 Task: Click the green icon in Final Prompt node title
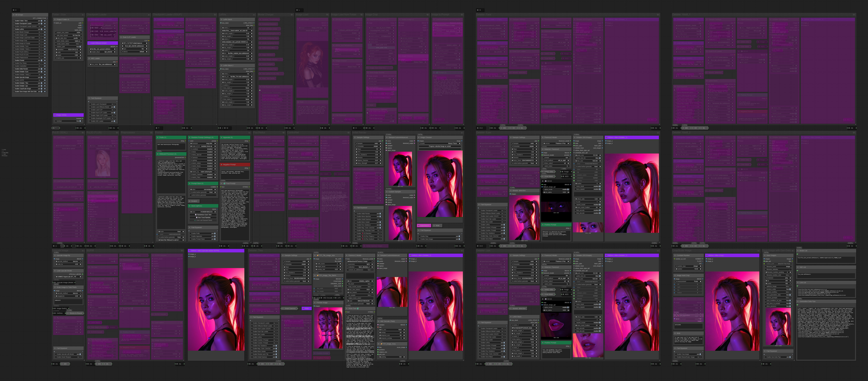(x=224, y=183)
